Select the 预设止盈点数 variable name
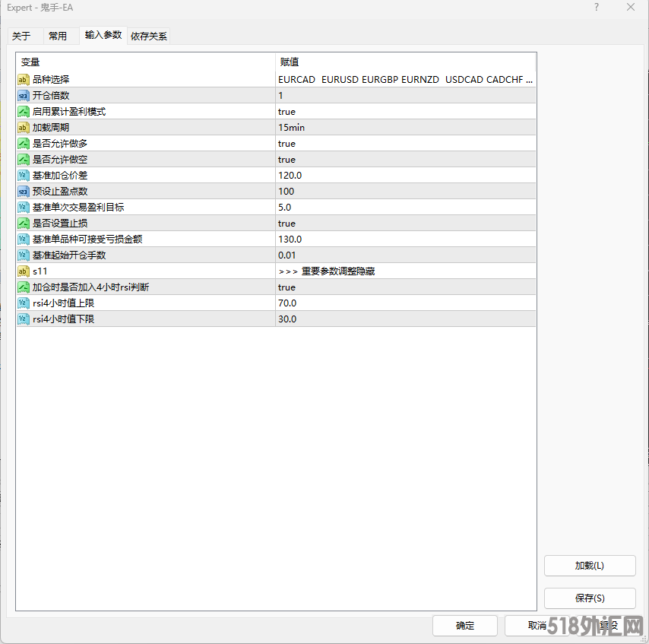649x644 pixels. point(60,192)
